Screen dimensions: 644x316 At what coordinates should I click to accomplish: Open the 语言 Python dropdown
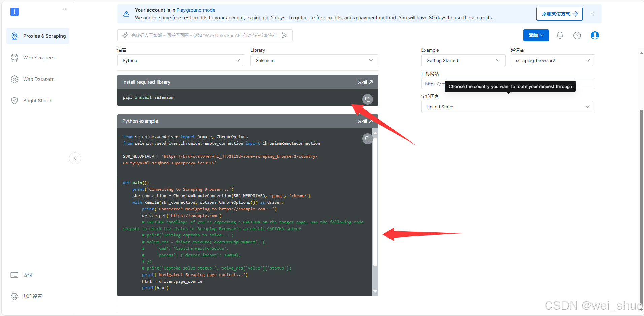pos(181,60)
